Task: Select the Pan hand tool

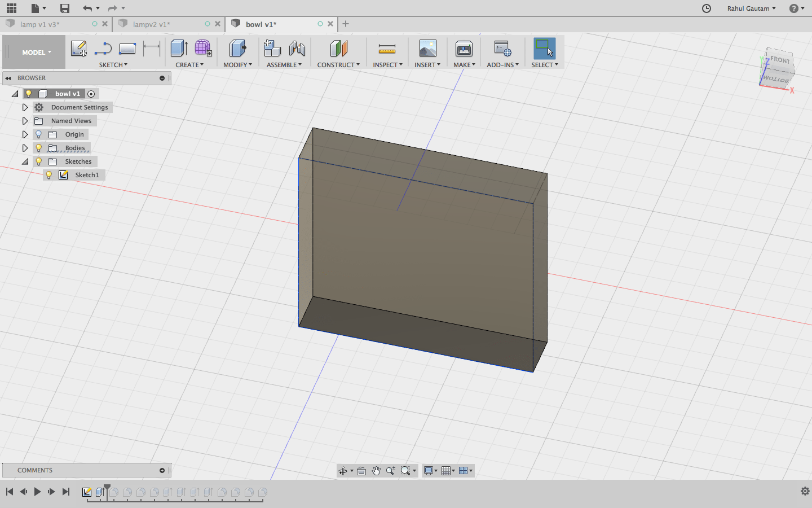Action: click(376, 471)
